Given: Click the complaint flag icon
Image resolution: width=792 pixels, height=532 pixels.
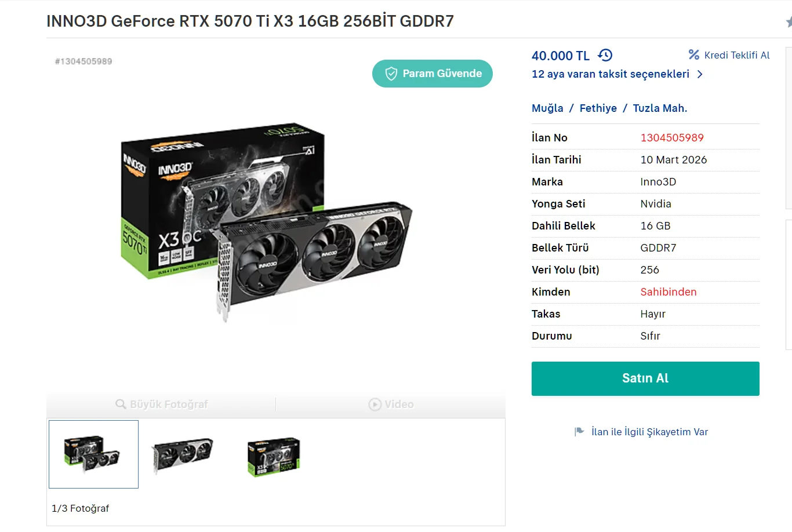Looking at the screenshot, I should [x=579, y=432].
